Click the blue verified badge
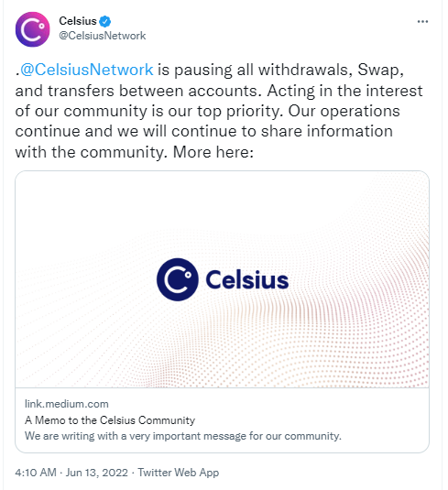448x490 pixels. coord(104,21)
